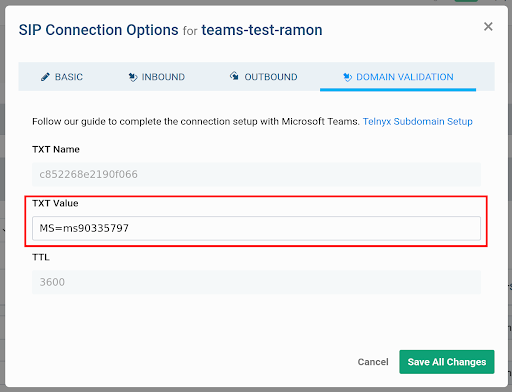Image resolution: width=512 pixels, height=392 pixels.
Task: Focus the TXT Value input MS=ms90335797
Action: 256,228
